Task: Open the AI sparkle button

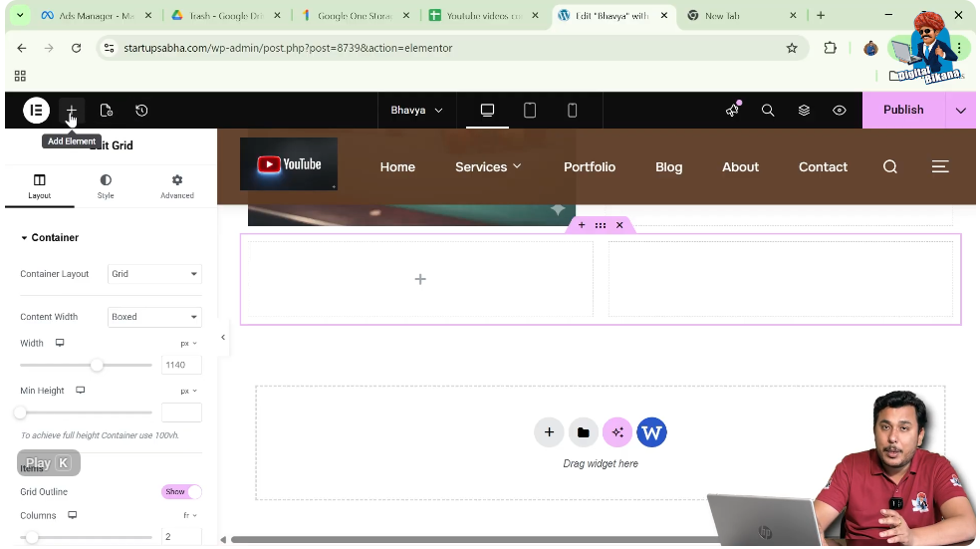Action: (617, 432)
